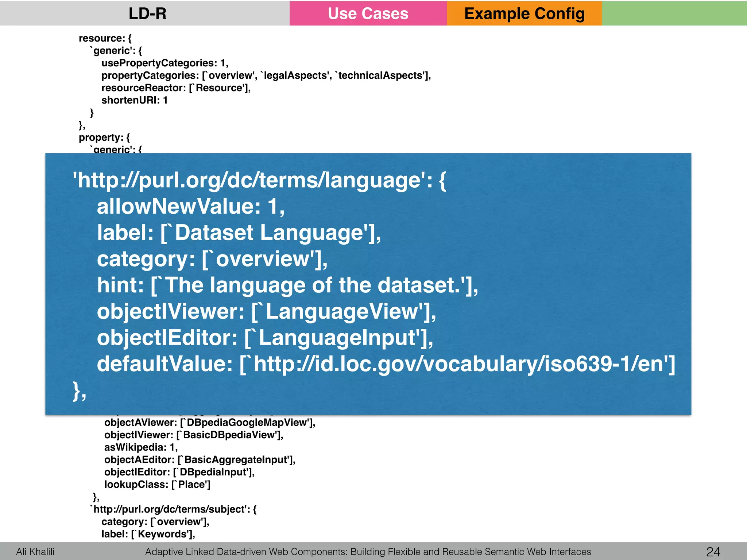Select 'allowNewValue: 1,' in blue box
The image size is (747, 560).
pyautogui.click(x=191, y=206)
